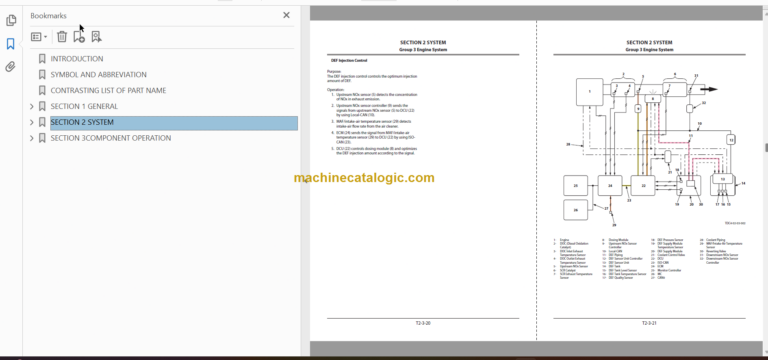
Task: Click bookmark icon beside SECTION 1 GENERAL
Action: [x=42, y=106]
